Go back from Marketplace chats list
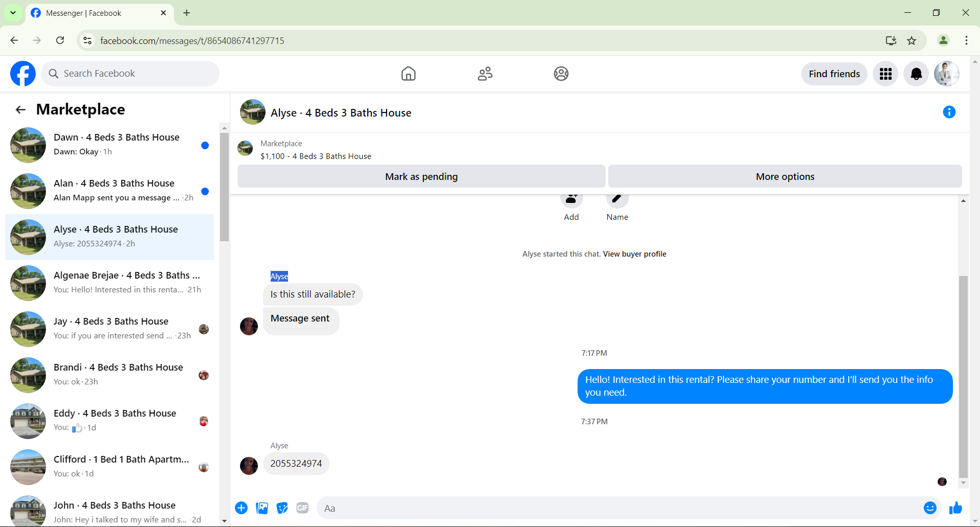This screenshot has width=980, height=527. point(20,109)
